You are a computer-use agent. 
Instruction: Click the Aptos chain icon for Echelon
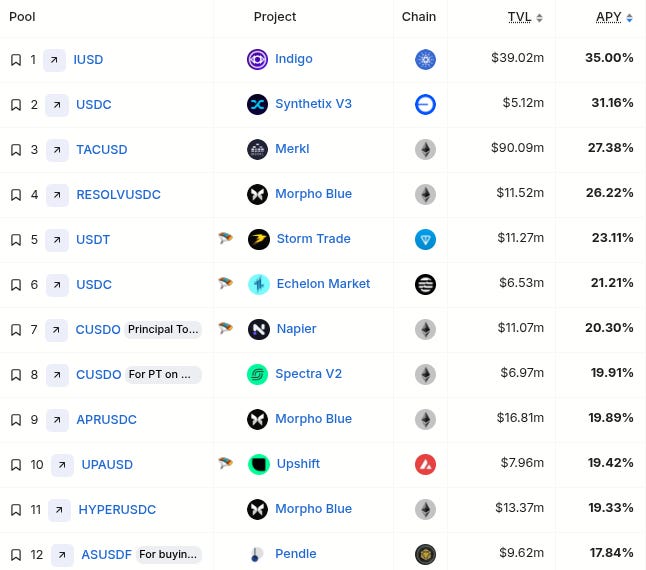[426, 284]
